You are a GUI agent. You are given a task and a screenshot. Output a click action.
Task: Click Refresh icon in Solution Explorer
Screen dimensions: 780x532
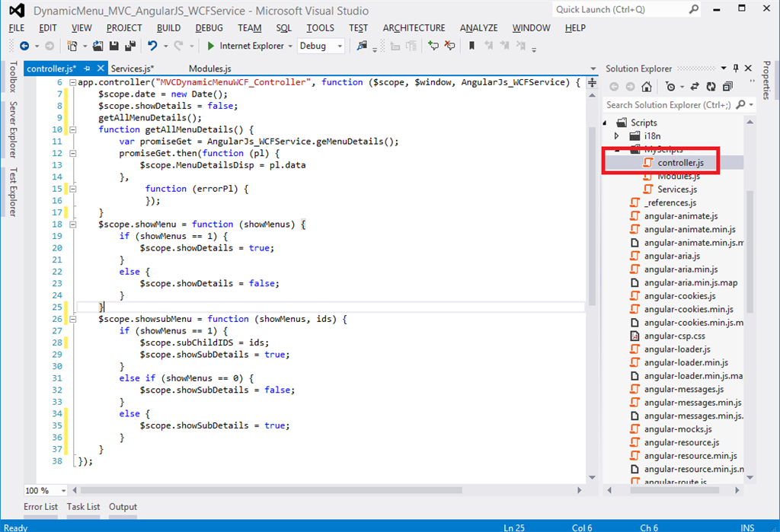[x=711, y=87]
